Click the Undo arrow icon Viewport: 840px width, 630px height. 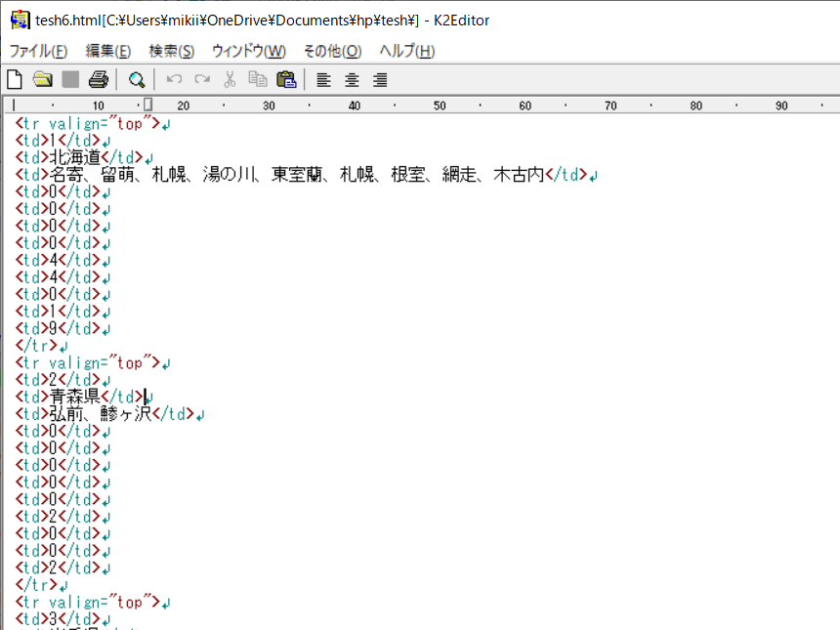pyautogui.click(x=174, y=79)
